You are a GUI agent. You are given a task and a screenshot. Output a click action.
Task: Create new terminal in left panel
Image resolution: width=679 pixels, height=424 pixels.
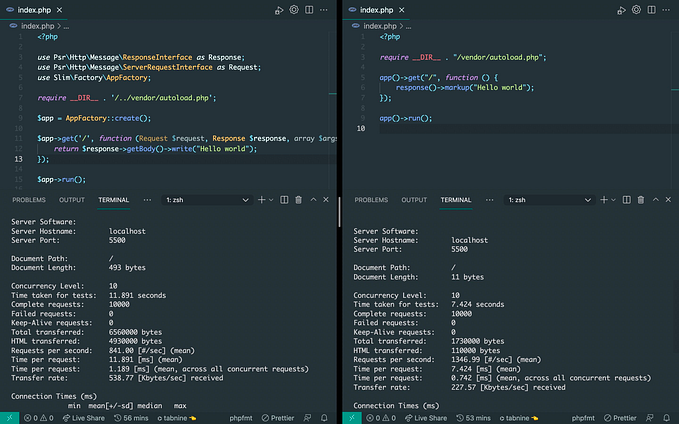tap(262, 200)
